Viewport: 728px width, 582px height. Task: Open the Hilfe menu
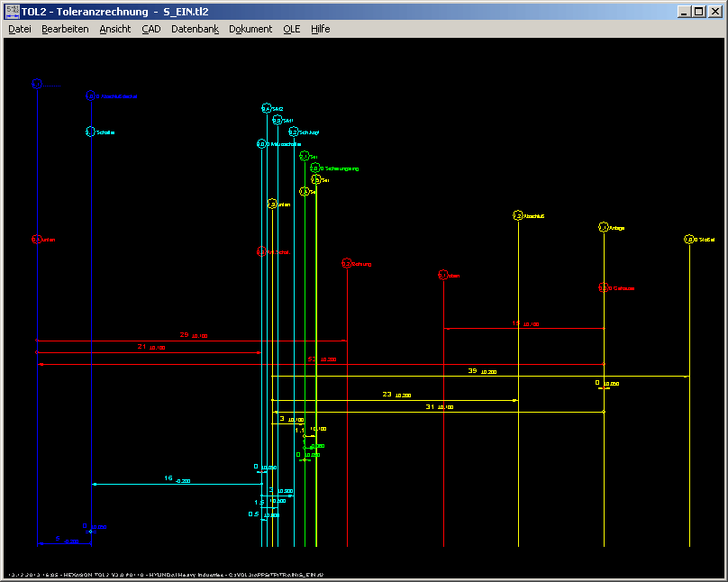coord(321,29)
